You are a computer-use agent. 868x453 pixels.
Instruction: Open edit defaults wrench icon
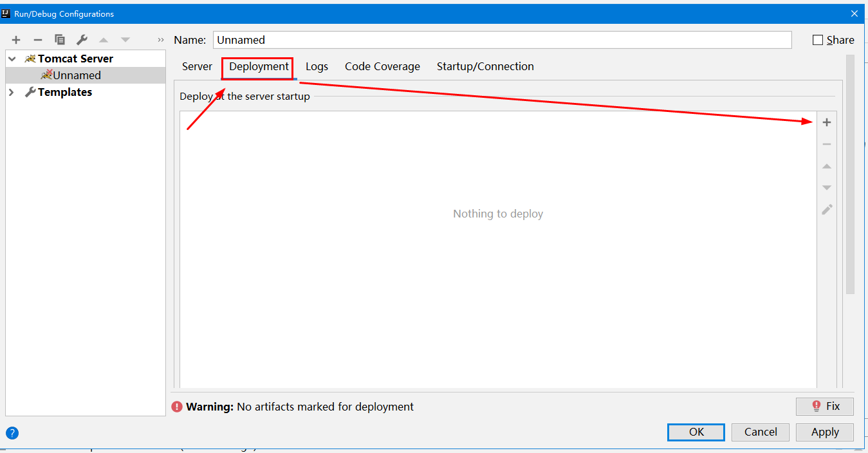click(x=82, y=40)
